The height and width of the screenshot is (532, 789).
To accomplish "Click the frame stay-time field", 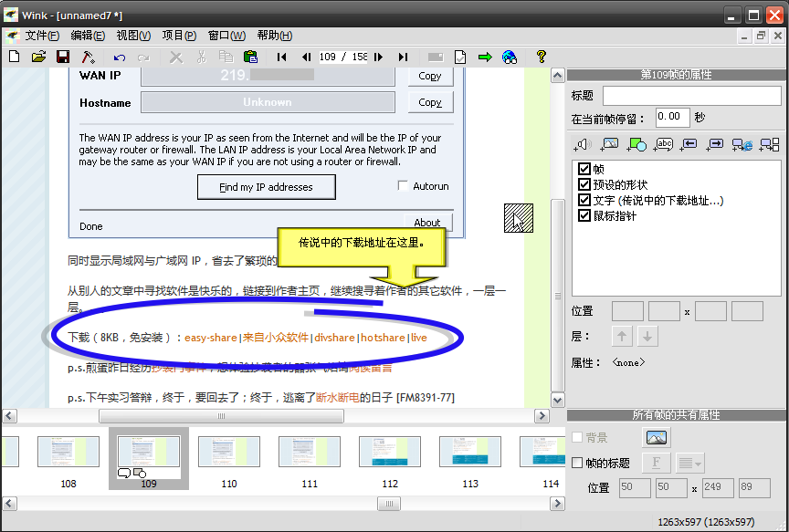I will tap(672, 118).
